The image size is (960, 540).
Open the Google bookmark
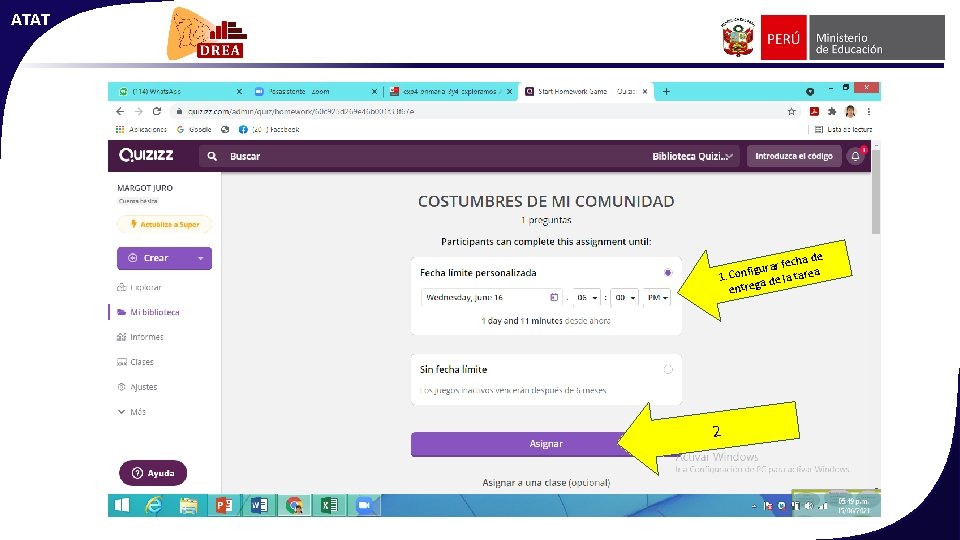tap(194, 130)
